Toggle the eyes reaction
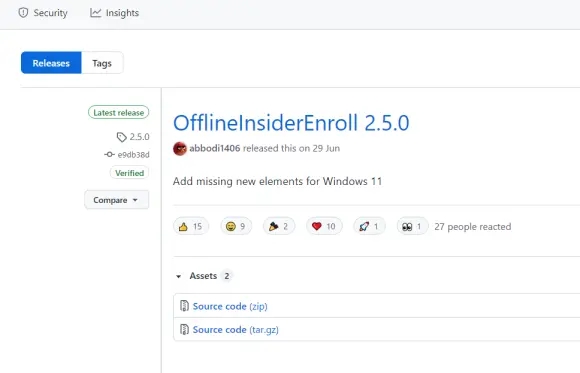 pyautogui.click(x=412, y=226)
